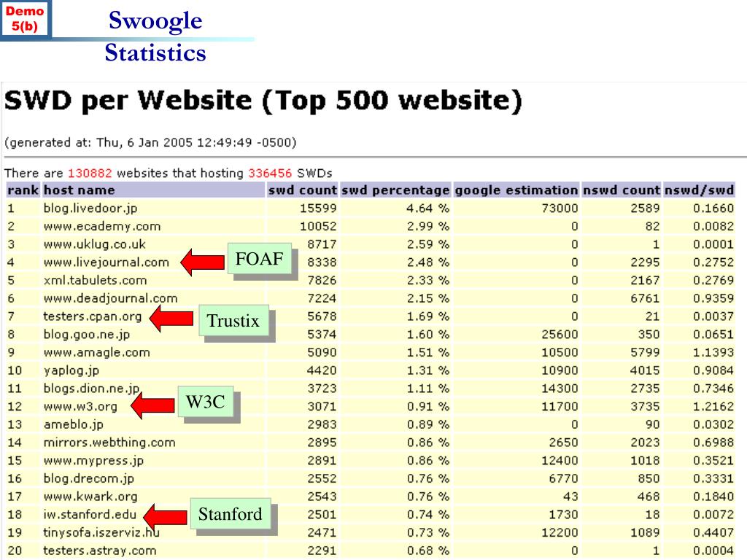
Task: Select host name xml.tabulets.com
Action: (95, 280)
